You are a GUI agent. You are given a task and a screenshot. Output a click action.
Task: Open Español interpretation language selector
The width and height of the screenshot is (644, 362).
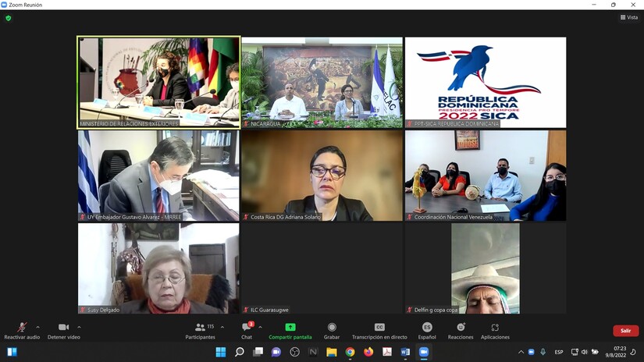(427, 331)
